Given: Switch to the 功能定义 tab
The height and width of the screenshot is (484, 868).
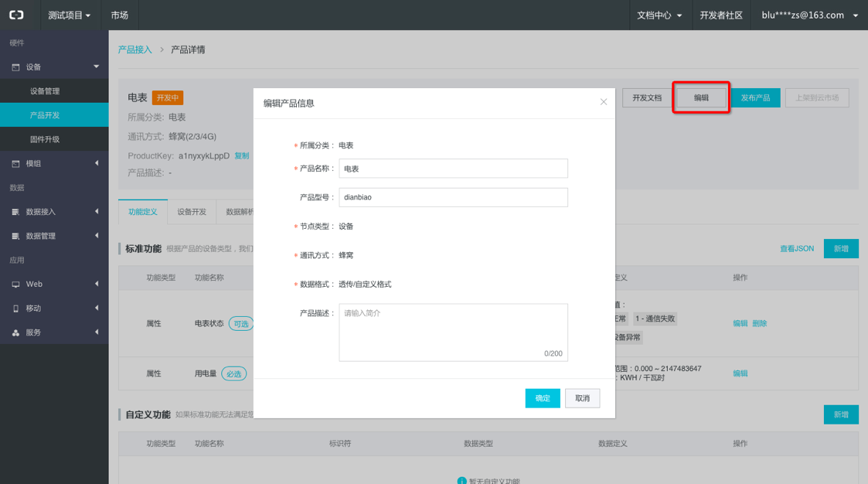Looking at the screenshot, I should [143, 212].
